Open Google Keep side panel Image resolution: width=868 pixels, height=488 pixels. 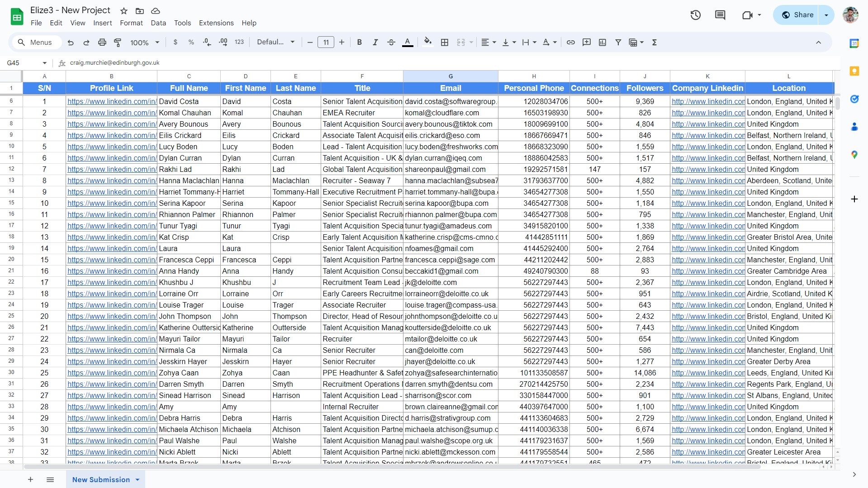click(x=854, y=71)
